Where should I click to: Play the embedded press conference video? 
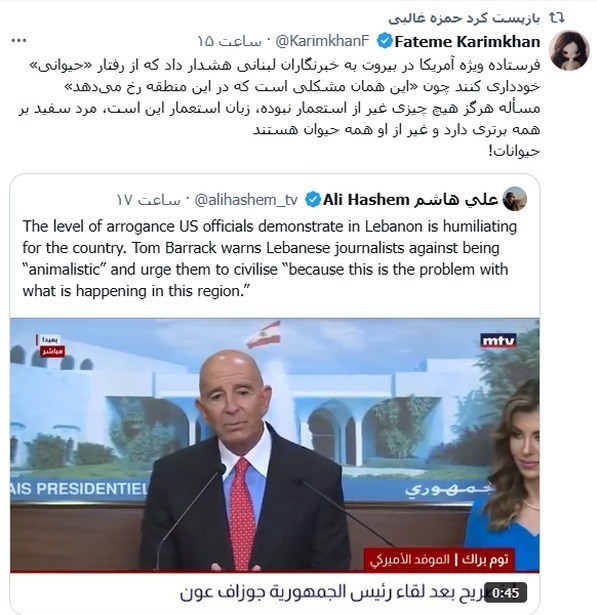[275, 445]
